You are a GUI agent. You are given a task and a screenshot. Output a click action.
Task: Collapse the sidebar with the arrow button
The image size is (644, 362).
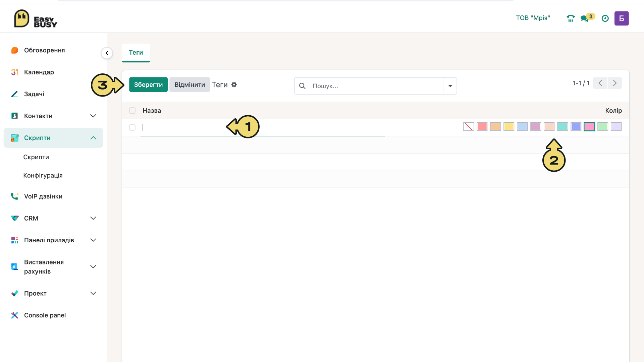pos(107,53)
